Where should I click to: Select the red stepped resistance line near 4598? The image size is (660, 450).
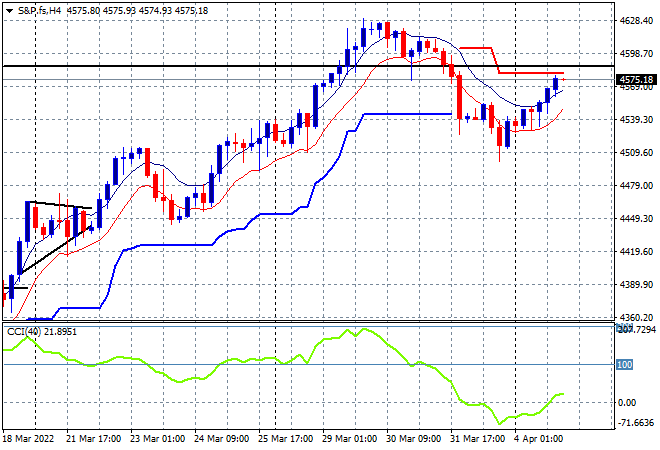(530, 73)
